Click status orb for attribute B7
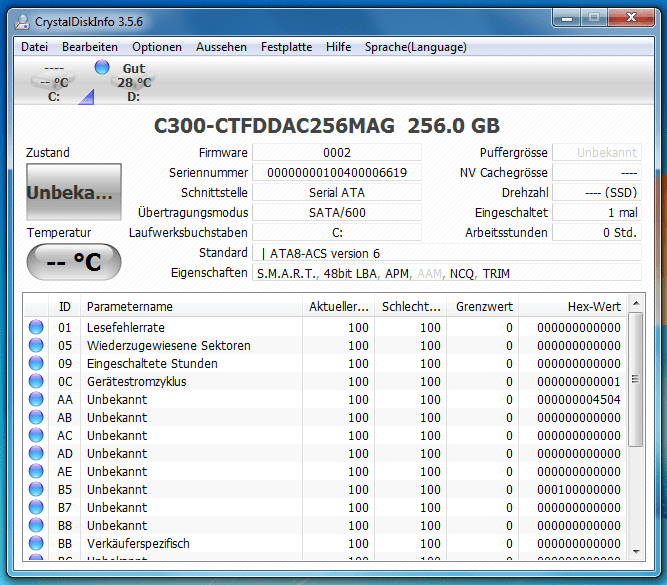 point(36,507)
